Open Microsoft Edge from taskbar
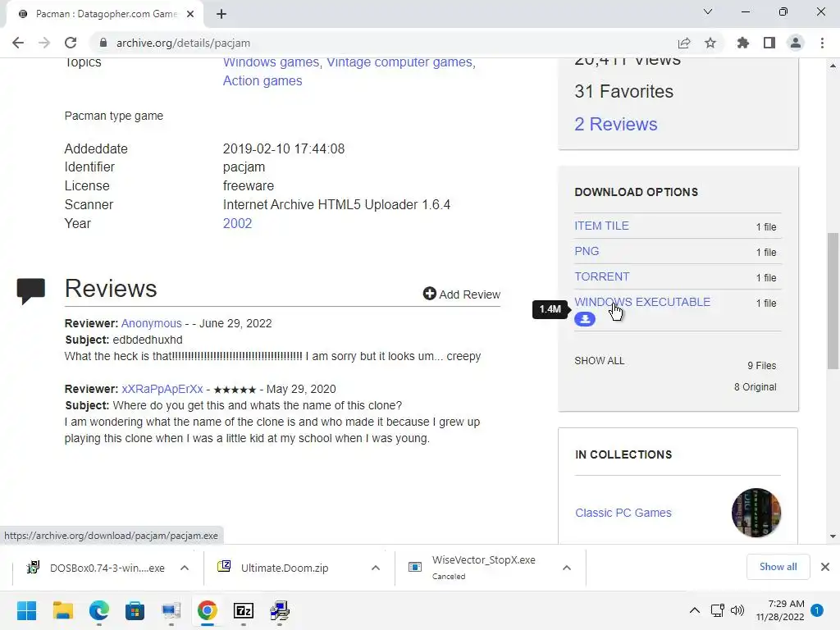Viewport: 840px width, 630px height. click(99, 610)
